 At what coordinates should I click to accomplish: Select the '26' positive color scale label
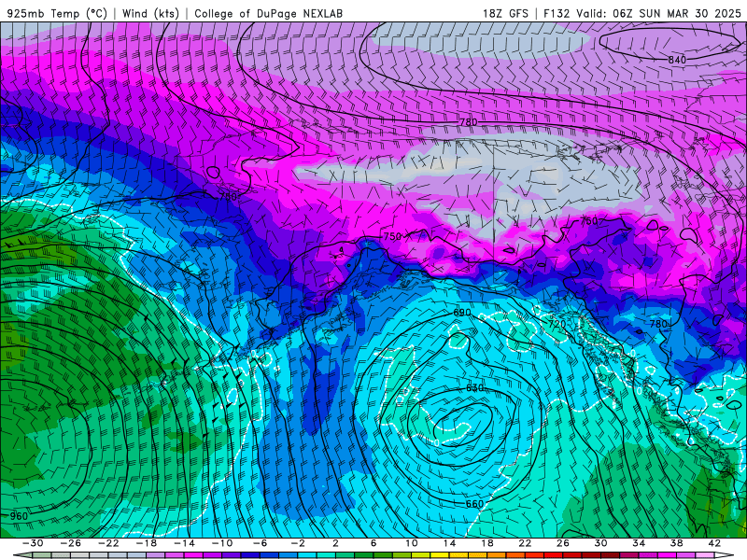click(x=563, y=543)
